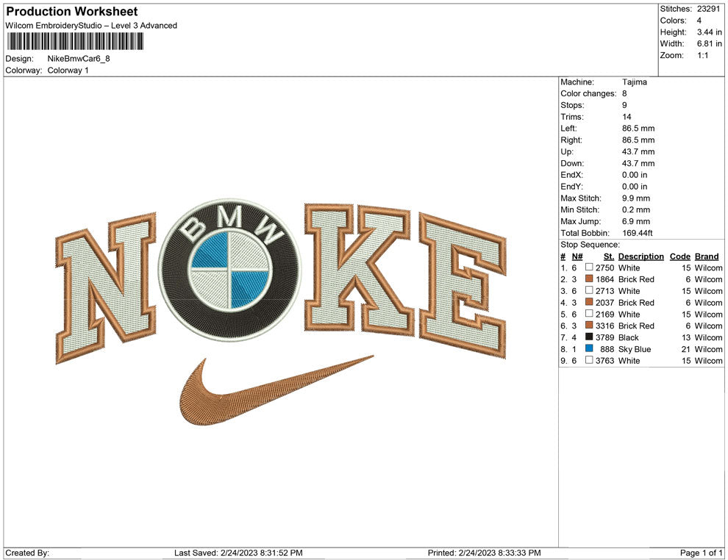The height and width of the screenshot is (560, 728).
Task: Select the Trims value '14'
Action: (627, 117)
